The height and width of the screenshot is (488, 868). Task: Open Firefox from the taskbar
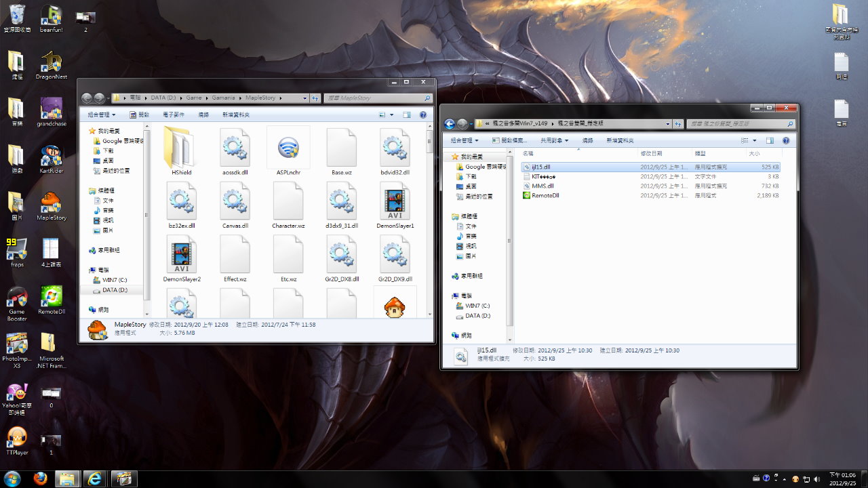pyautogui.click(x=40, y=479)
